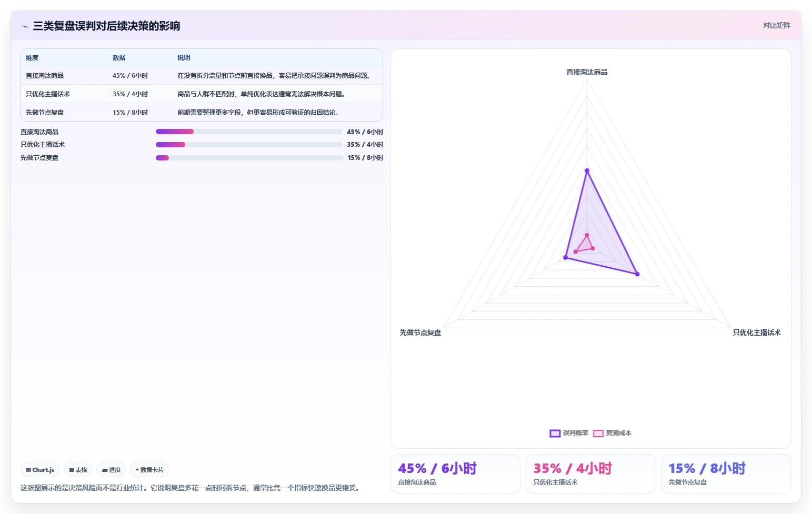Click the purple 误判概率 legend swatch

point(555,434)
